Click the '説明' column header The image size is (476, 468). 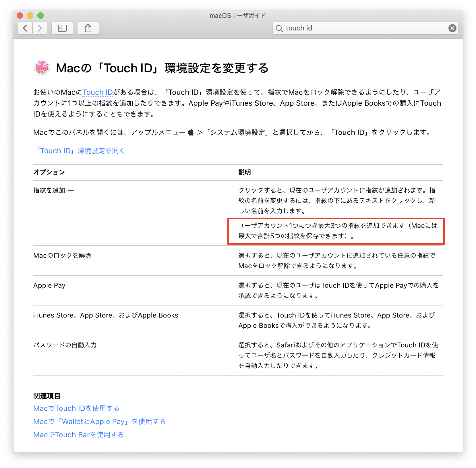point(245,172)
